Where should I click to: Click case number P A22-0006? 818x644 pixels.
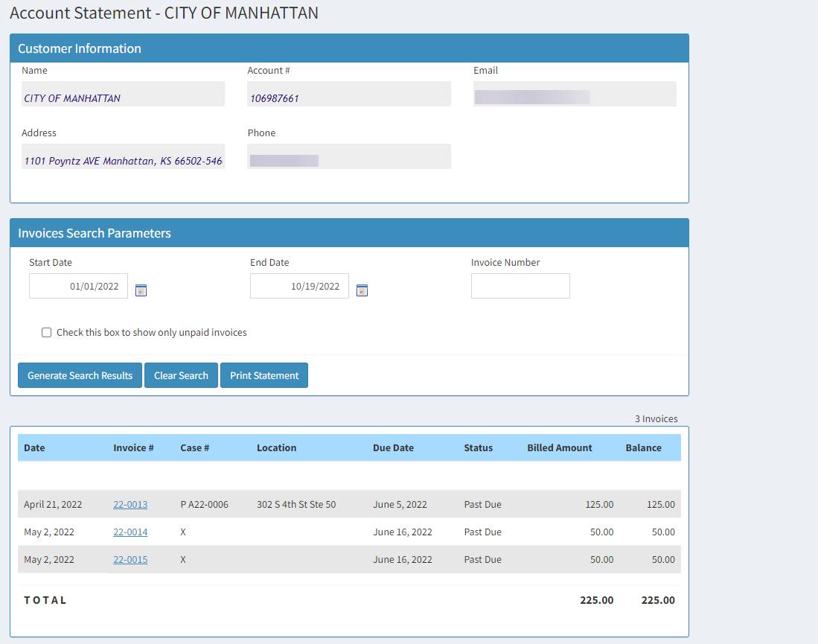click(205, 505)
